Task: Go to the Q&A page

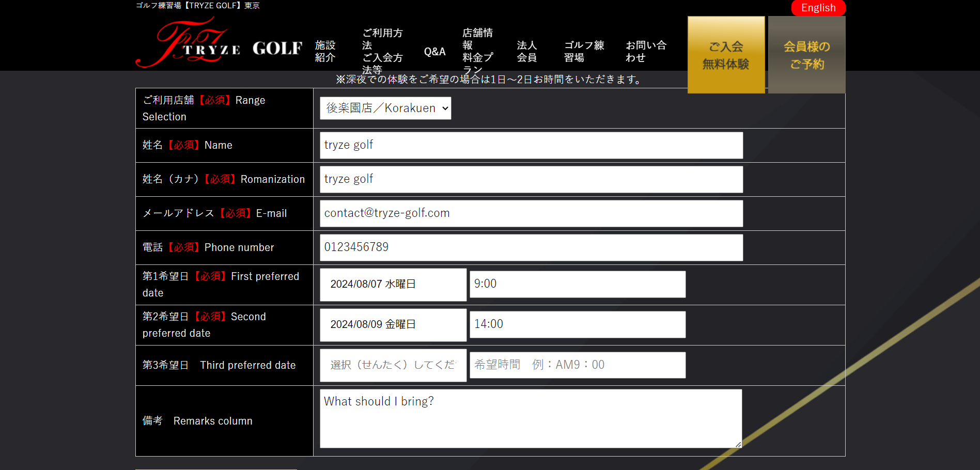Action: click(x=435, y=52)
